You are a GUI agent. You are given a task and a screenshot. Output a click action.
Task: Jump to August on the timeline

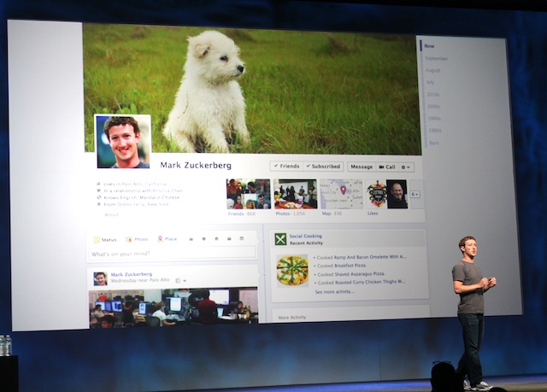[433, 70]
